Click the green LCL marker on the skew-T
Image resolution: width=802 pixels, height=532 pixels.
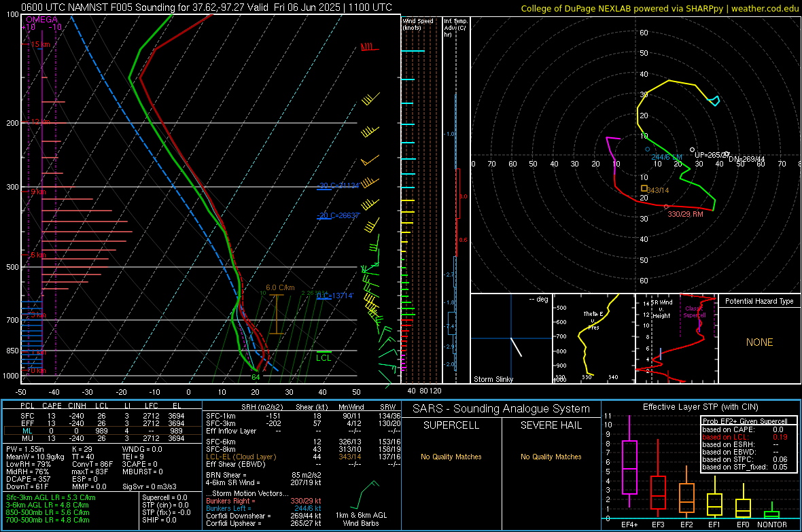[324, 357]
